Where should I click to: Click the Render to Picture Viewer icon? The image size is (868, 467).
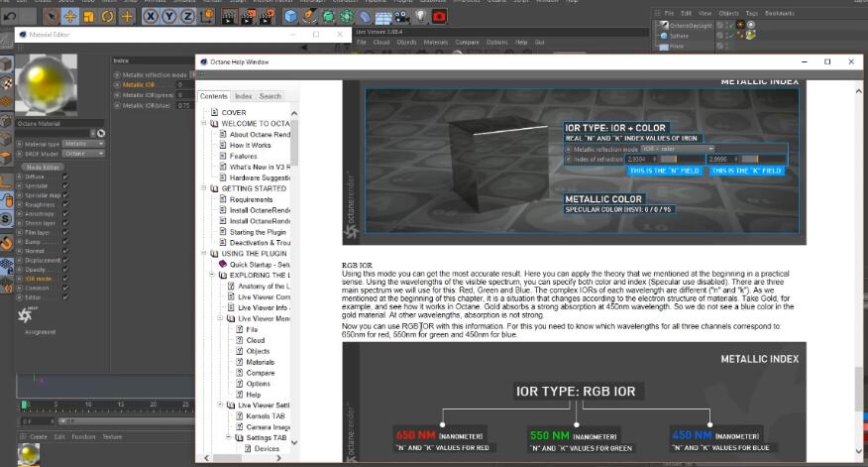[248, 17]
